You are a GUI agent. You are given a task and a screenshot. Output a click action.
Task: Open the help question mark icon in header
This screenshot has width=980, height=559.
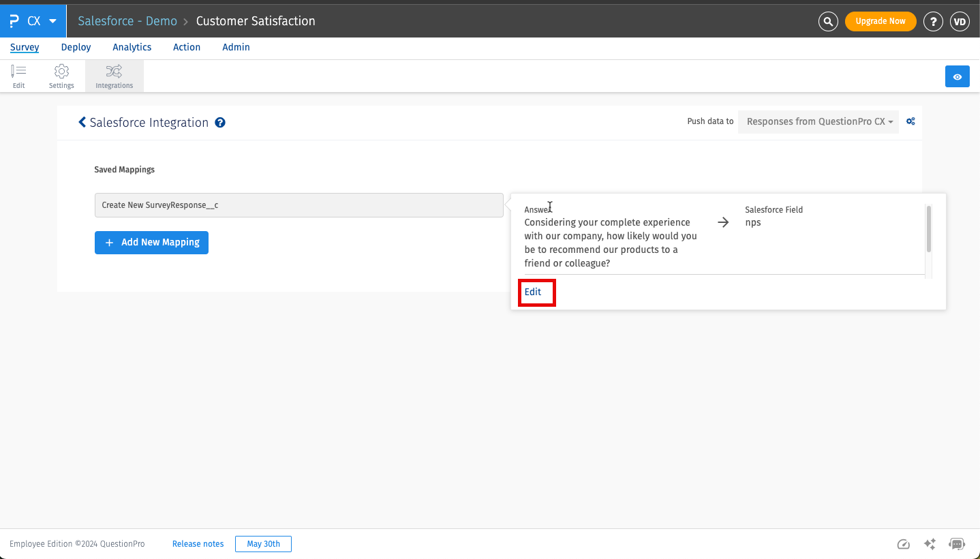pyautogui.click(x=933, y=21)
